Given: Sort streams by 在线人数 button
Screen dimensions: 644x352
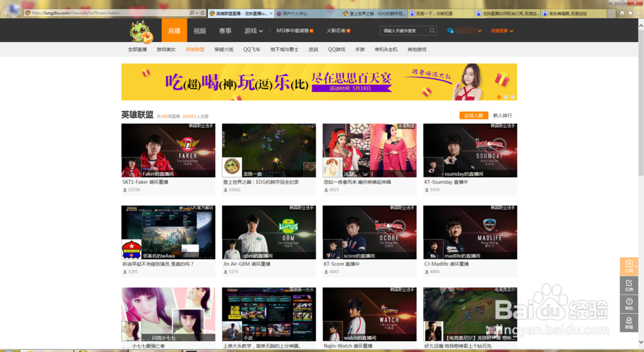Looking at the screenshot, I should click(x=473, y=115).
